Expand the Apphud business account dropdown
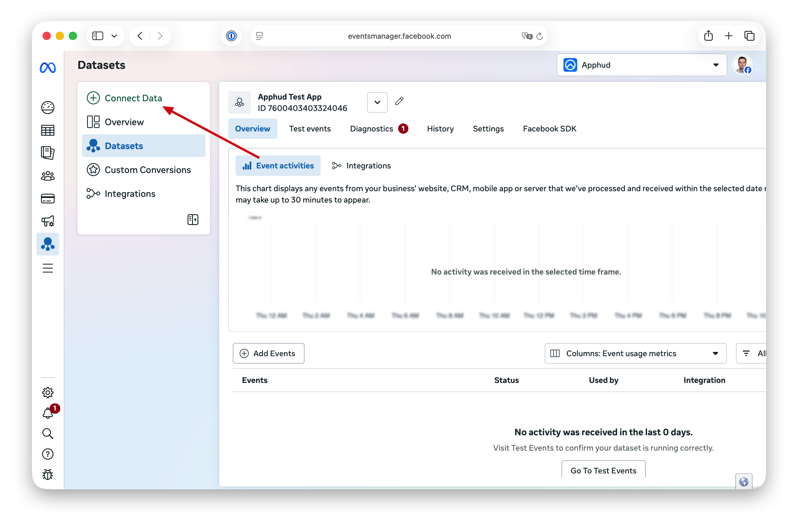 641,65
